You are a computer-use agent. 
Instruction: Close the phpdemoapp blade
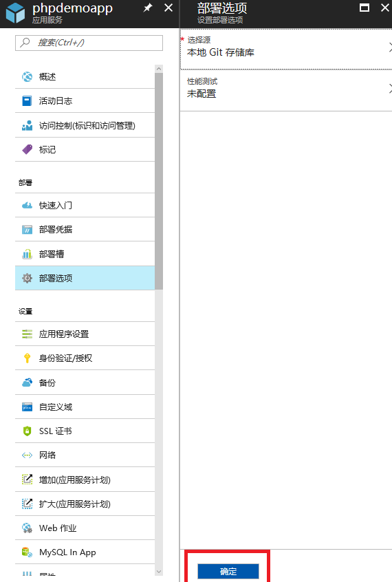tap(168, 8)
